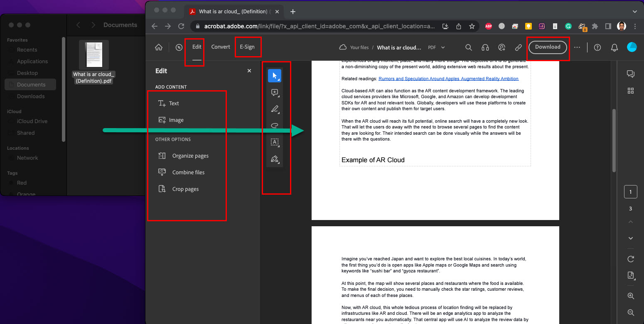Choose Crop pages
The width and height of the screenshot is (644, 324).
178,189
